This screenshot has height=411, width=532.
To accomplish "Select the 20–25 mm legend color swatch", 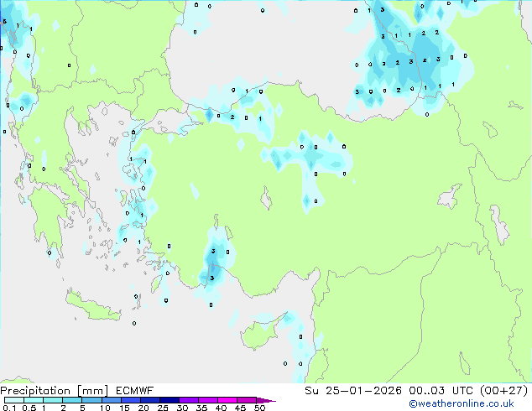I will (150, 400).
